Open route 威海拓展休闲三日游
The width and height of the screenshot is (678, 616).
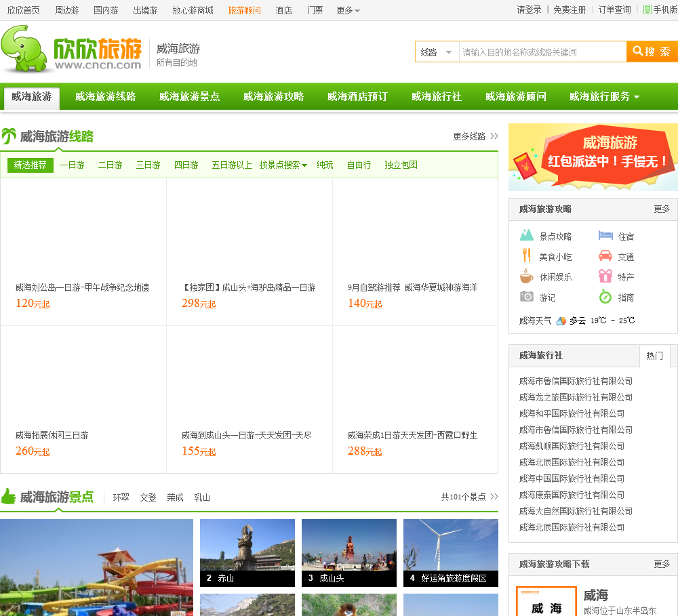pyautogui.click(x=52, y=435)
